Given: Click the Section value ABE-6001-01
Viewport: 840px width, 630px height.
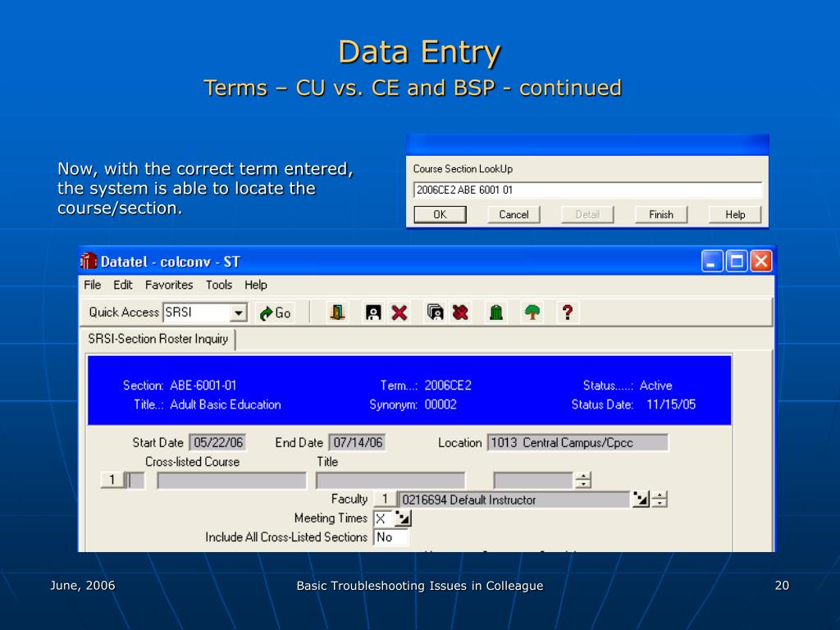Looking at the screenshot, I should pyautogui.click(x=203, y=386).
